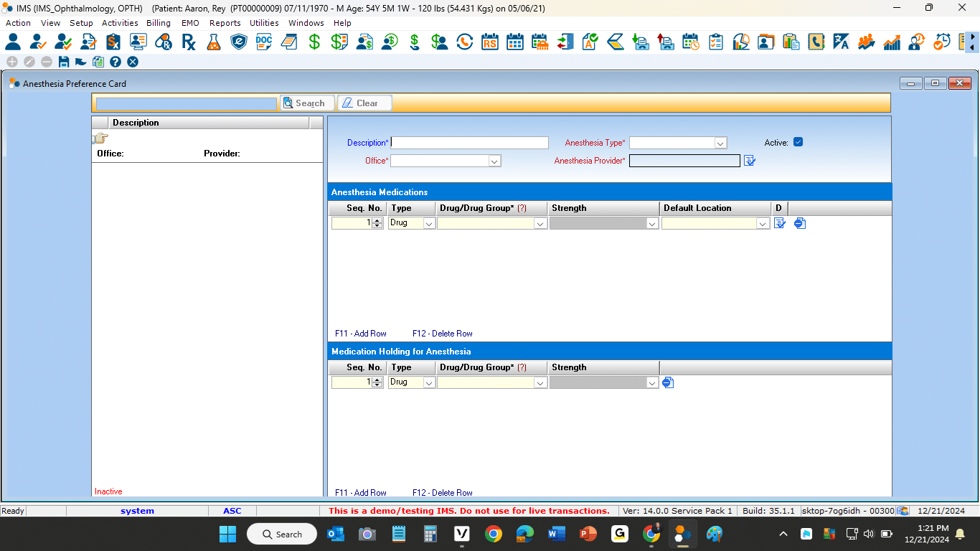
Task: Click the scanner icon in the toolbar
Action: pos(616,42)
